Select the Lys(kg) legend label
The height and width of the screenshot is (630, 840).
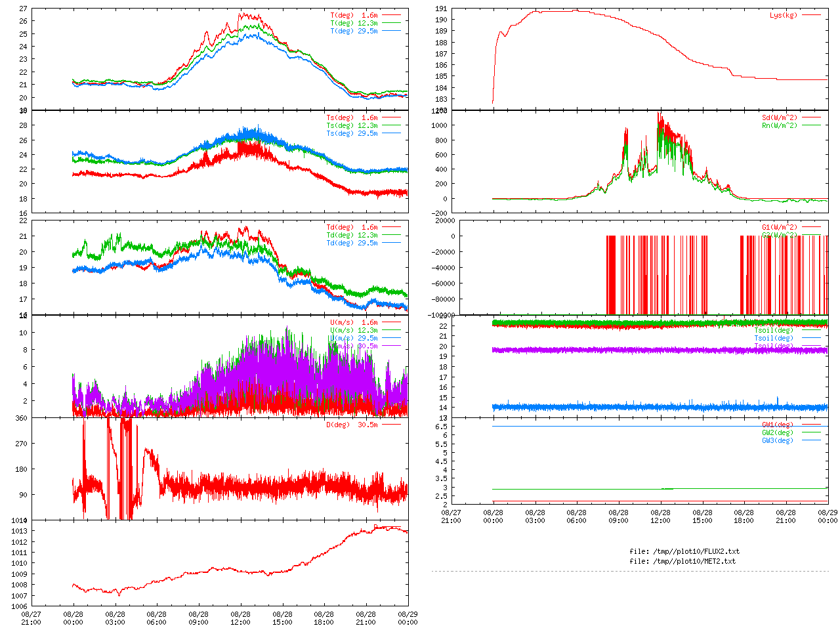[x=784, y=15]
